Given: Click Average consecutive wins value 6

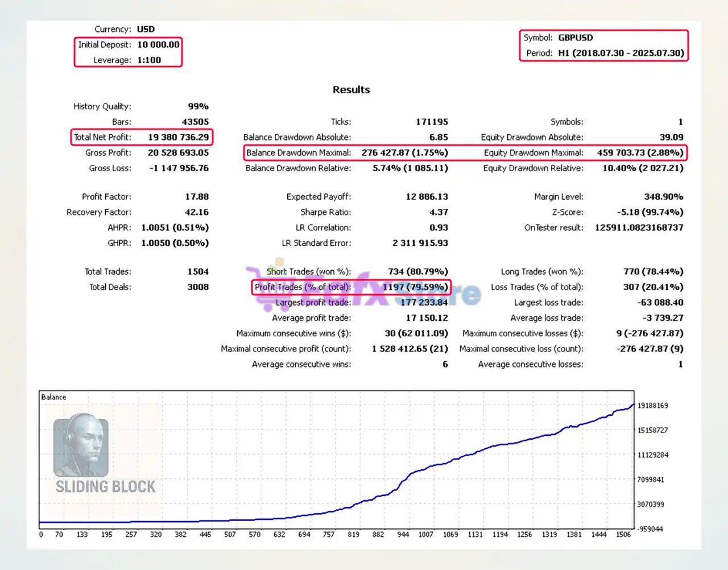Looking at the screenshot, I should (445, 364).
